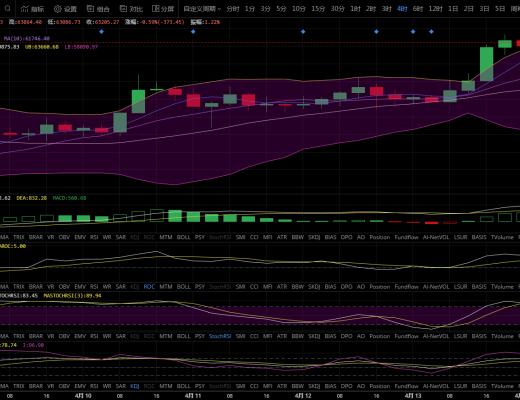Select the 1时 timeframe
Image resolution: width=520 pixels, height=400 pixels.
[x=355, y=9]
